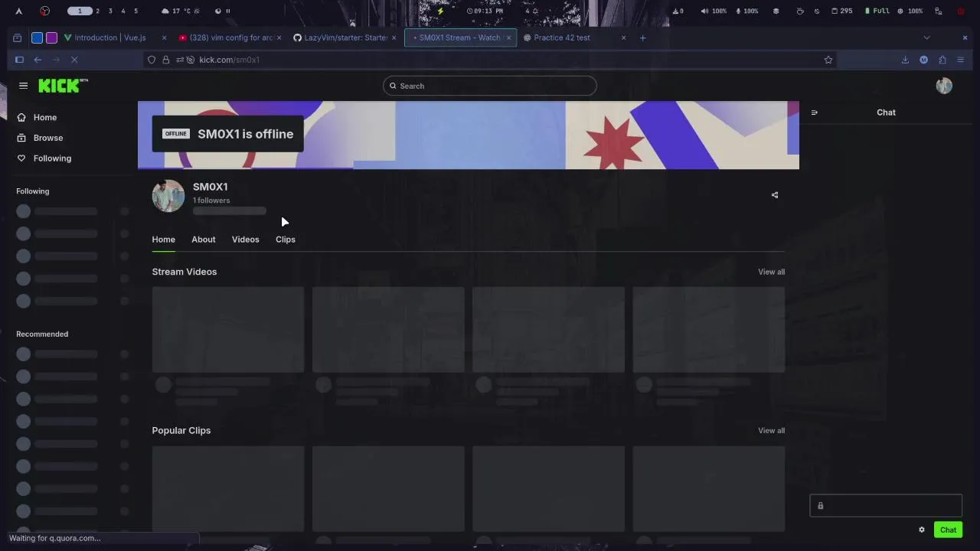
Task: Bookmark this page with star icon
Action: (x=828, y=60)
